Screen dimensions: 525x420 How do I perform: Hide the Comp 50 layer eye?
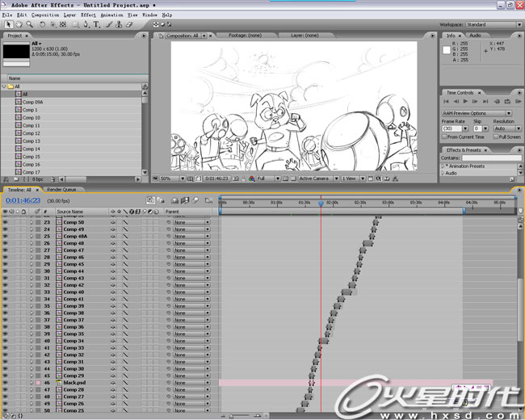click(5, 222)
